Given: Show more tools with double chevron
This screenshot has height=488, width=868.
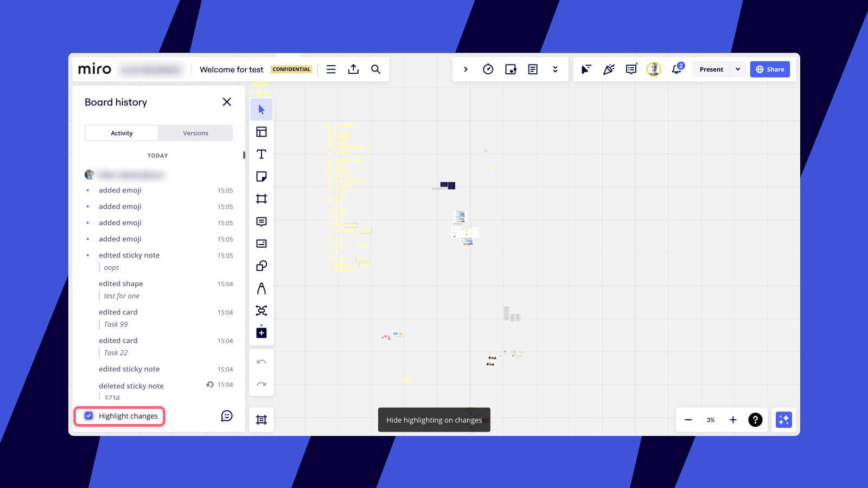Looking at the screenshot, I should [x=555, y=69].
